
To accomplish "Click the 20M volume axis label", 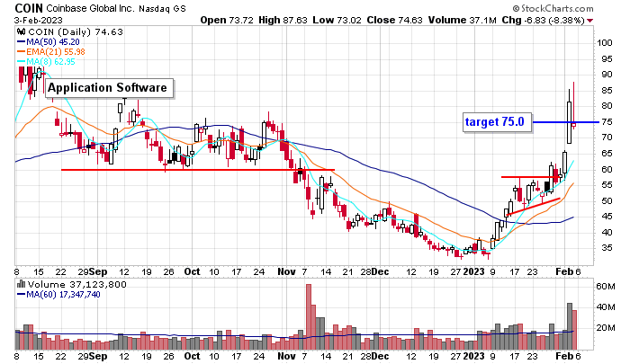I will tap(606, 327).
